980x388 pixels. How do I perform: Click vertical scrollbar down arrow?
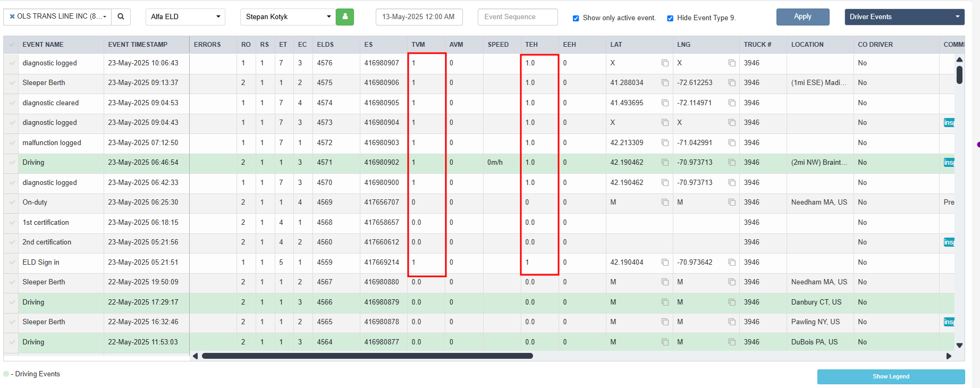tap(959, 345)
